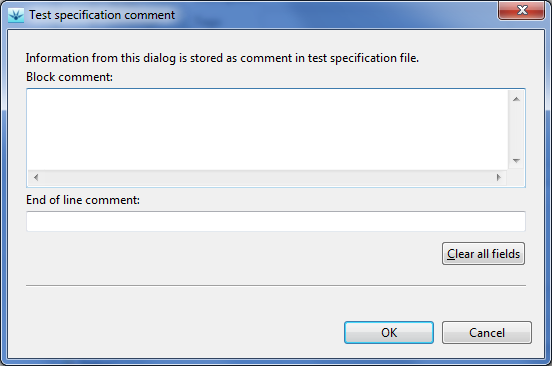Image resolution: width=552 pixels, height=366 pixels.
Task: Click the empty title bar area right of the title
Action: point(334,15)
